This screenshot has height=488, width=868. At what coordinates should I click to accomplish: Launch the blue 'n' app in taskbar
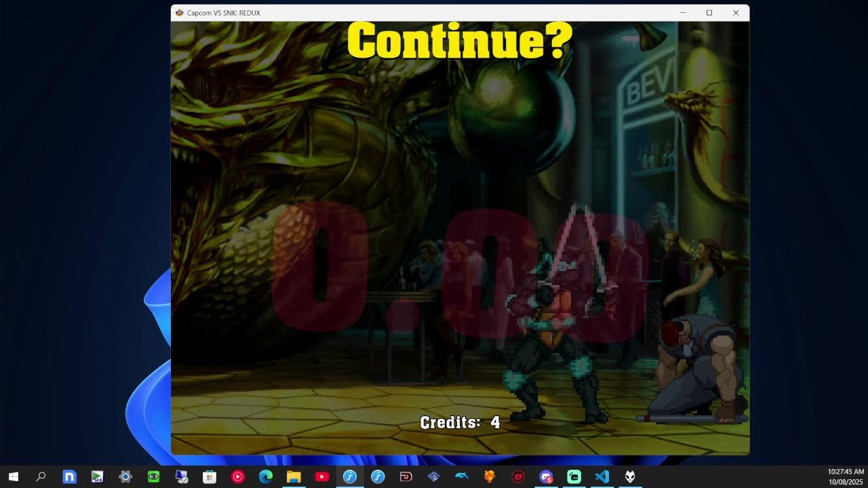tap(69, 476)
